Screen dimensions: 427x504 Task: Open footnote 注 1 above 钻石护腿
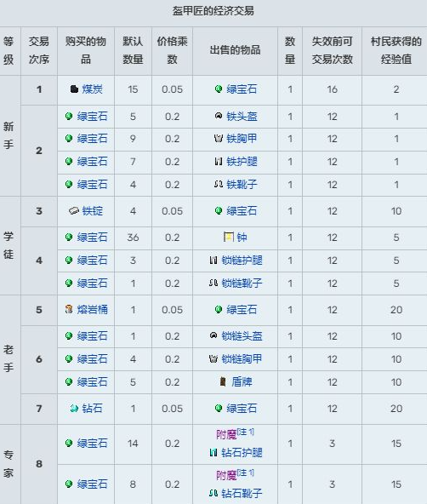[246, 432]
